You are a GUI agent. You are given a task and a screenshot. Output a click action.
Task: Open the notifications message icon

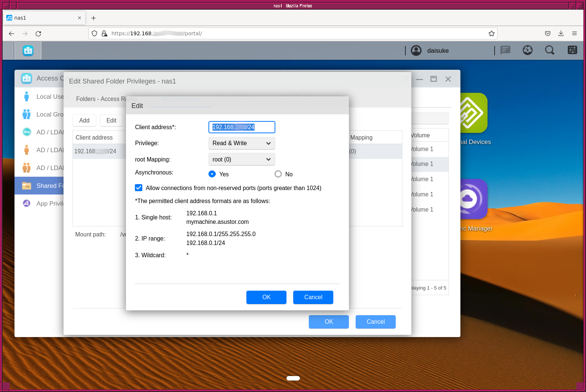[x=505, y=50]
